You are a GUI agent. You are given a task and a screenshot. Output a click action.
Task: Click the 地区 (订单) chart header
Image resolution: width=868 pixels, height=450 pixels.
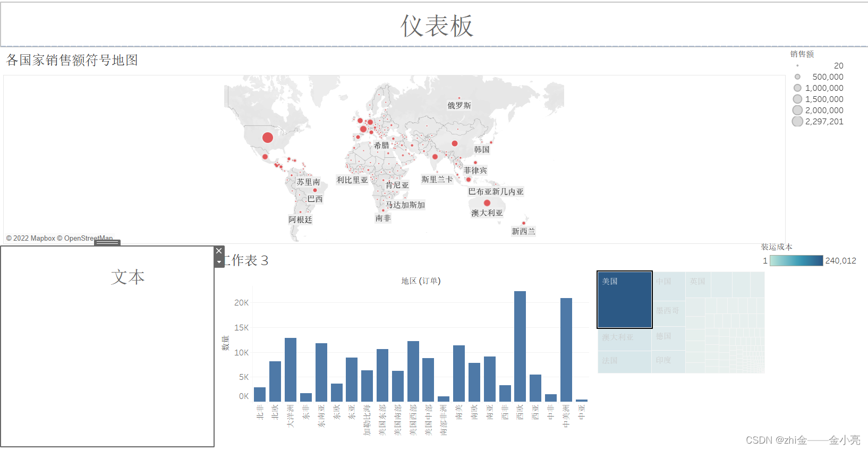click(421, 281)
